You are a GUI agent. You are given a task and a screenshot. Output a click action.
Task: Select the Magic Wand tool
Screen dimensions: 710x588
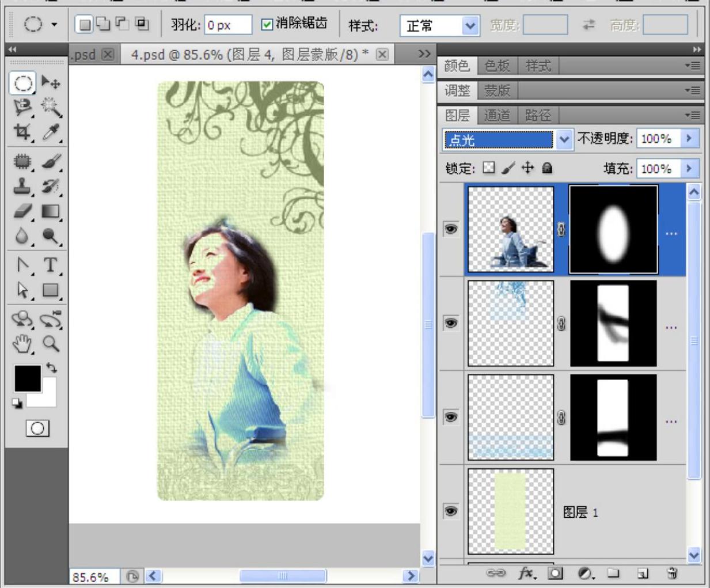click(x=51, y=107)
